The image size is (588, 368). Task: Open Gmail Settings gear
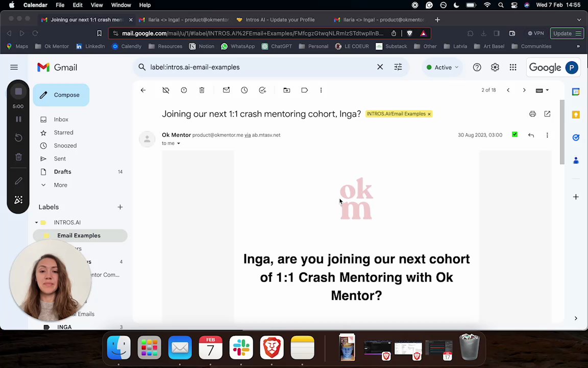pos(495,67)
